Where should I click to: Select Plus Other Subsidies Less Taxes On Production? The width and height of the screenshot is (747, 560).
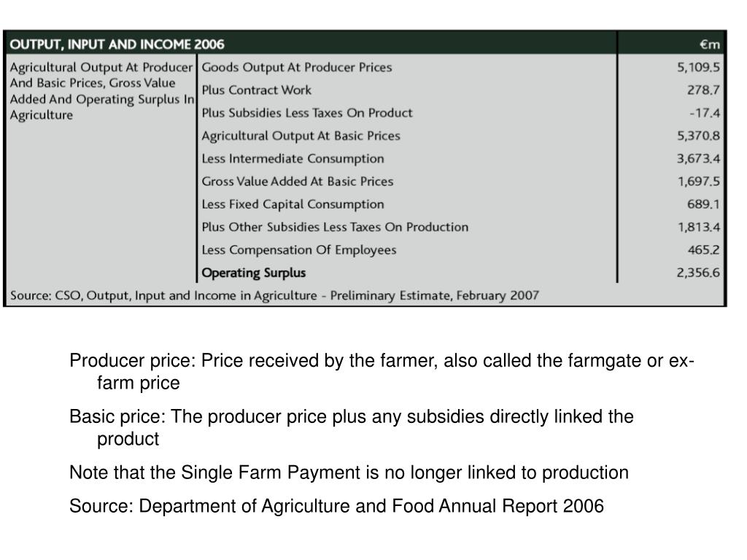coord(335,227)
